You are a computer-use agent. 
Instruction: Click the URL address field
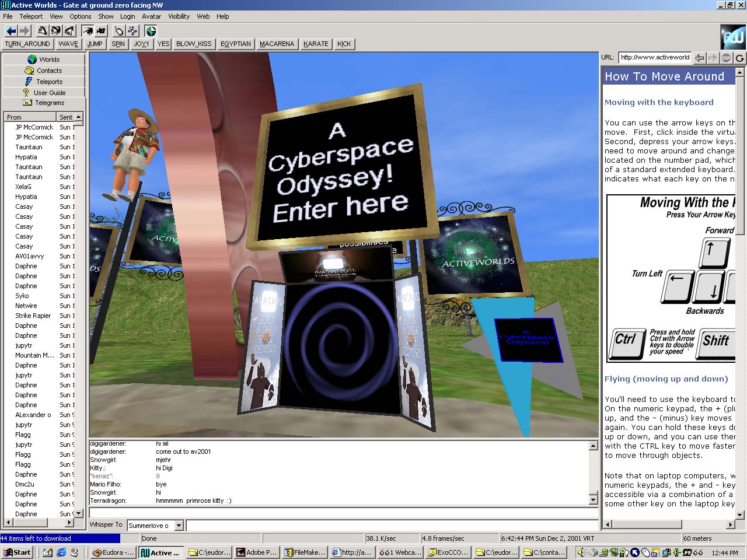tap(654, 57)
